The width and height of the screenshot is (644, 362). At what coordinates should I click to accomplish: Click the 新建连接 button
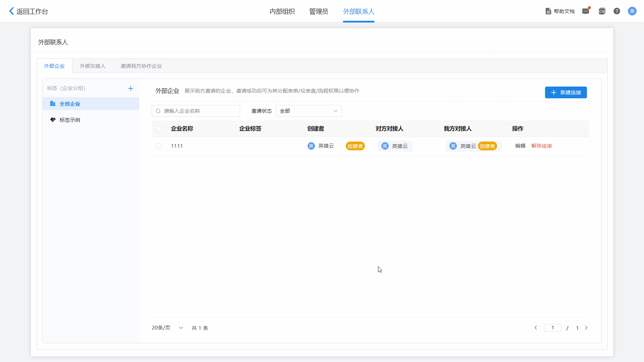[566, 92]
